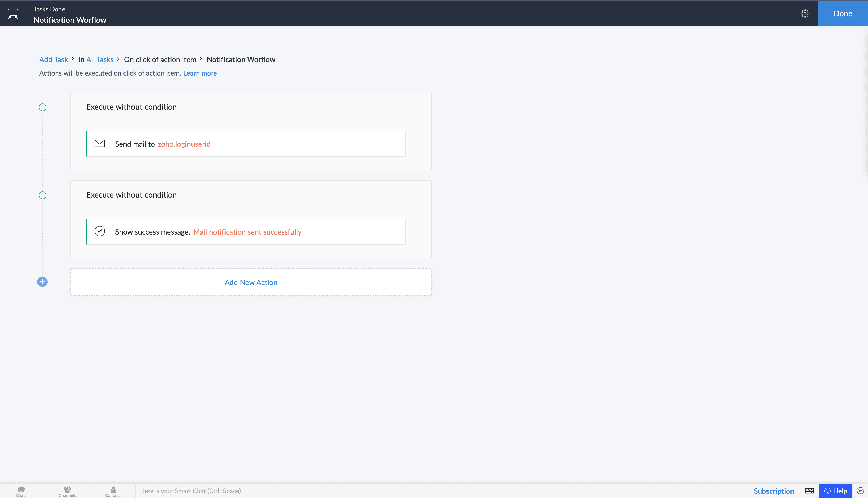Expand second Execute without condition header
Viewport: 868px width, 498px height.
(131, 195)
